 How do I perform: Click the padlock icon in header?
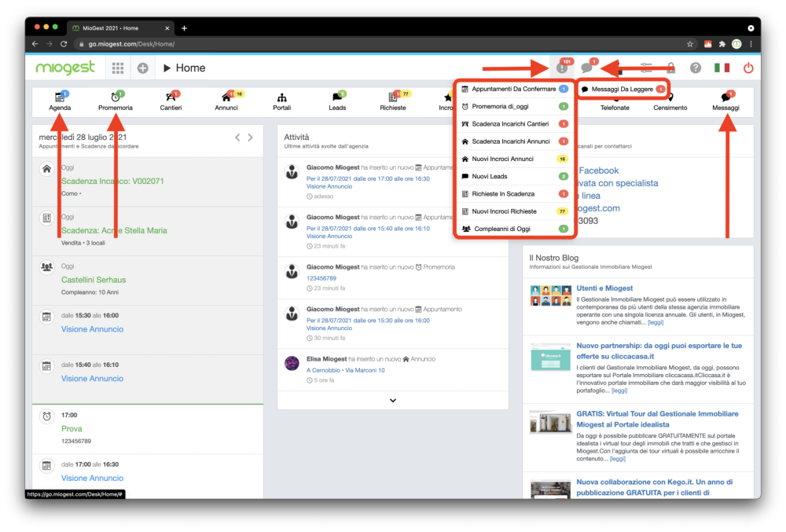coord(670,67)
